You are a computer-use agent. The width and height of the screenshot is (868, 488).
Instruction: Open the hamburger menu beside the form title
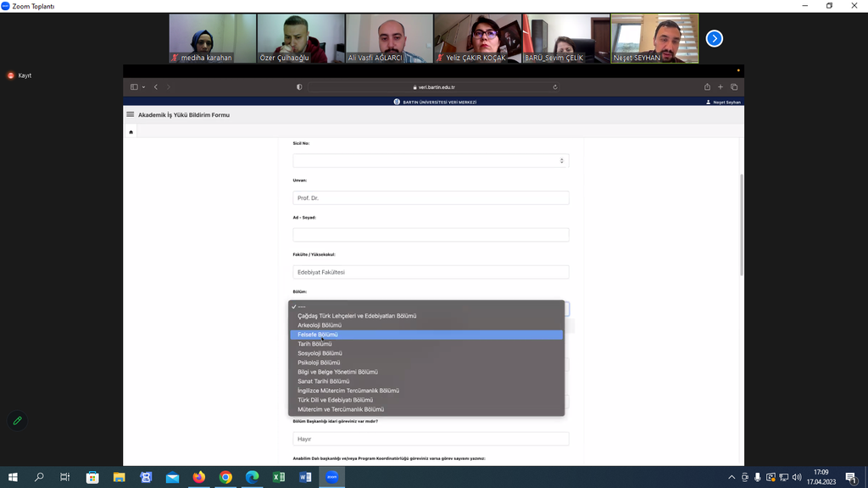coord(131,114)
